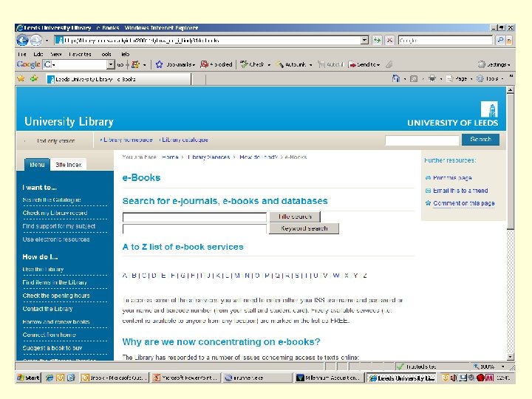Viewport: 532px width, 399px height.
Task: Click the Keyword search button
Action: [x=304, y=228]
